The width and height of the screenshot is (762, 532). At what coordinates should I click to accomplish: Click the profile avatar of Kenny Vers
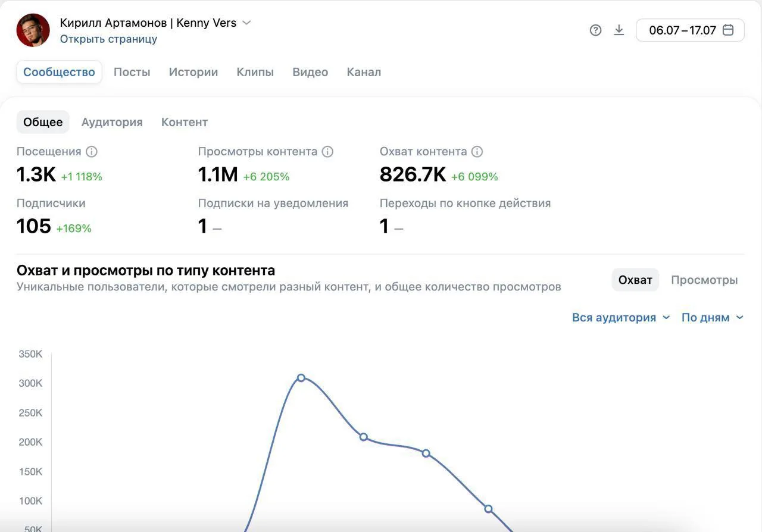point(33,30)
